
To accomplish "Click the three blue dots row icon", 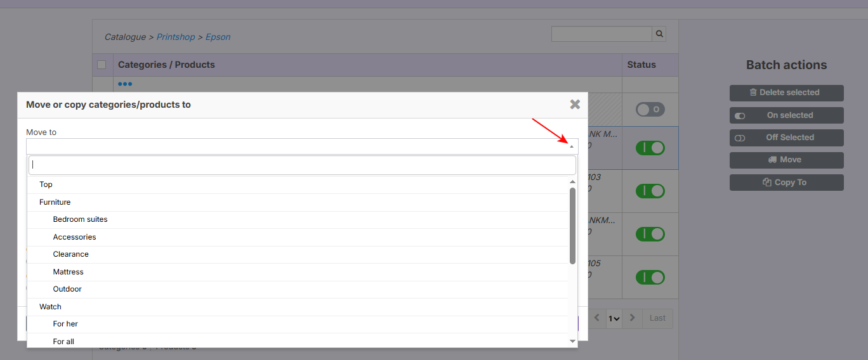I will point(125,84).
